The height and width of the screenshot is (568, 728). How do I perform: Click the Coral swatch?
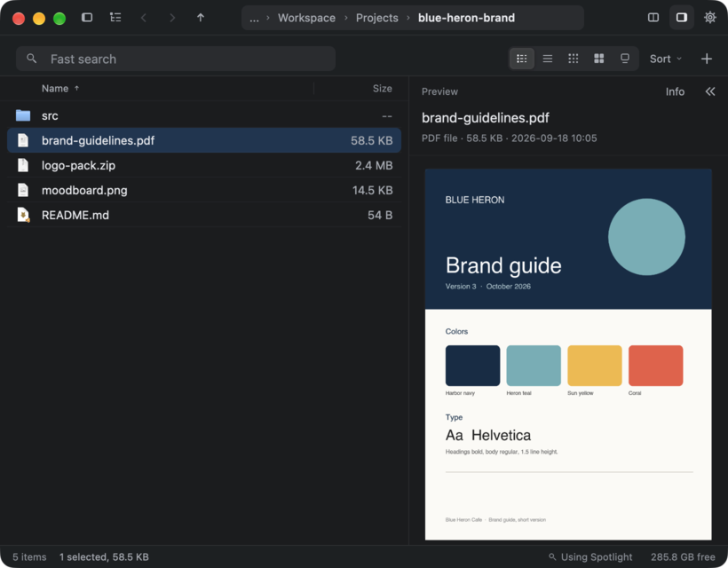pyautogui.click(x=655, y=366)
